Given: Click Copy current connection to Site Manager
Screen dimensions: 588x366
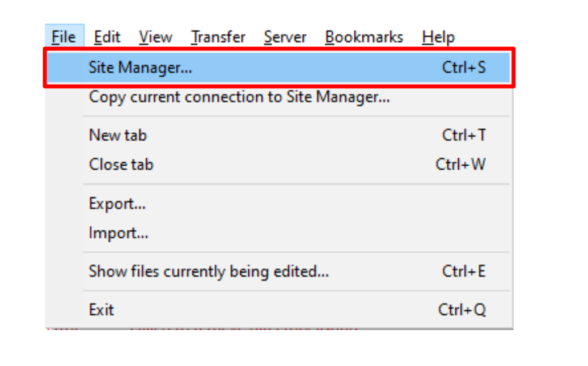Looking at the screenshot, I should 238,97.
